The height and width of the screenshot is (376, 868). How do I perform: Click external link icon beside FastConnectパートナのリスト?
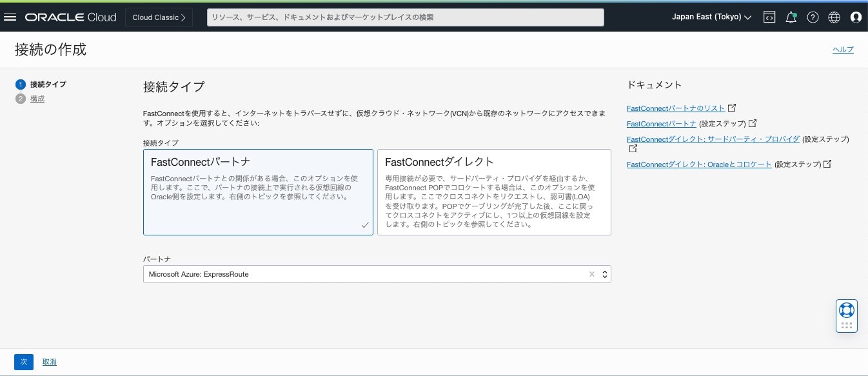[x=732, y=108]
